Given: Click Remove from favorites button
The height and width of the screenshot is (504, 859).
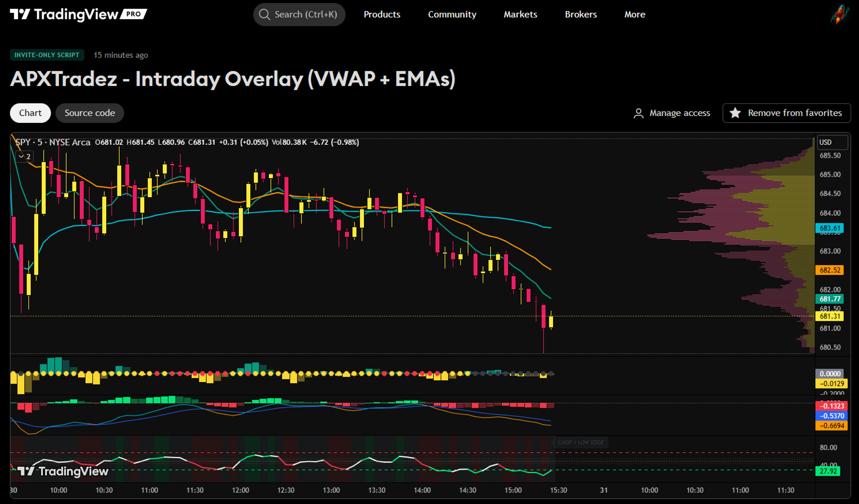Looking at the screenshot, I should 786,113.
